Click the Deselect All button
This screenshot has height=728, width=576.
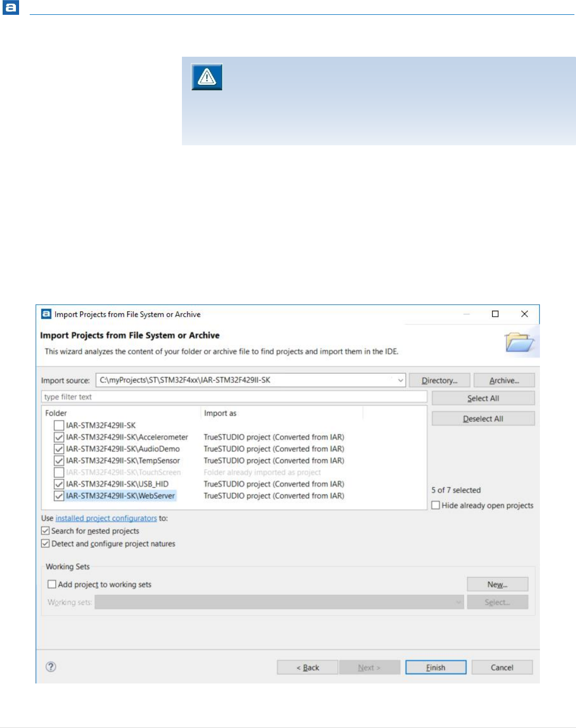click(x=483, y=418)
